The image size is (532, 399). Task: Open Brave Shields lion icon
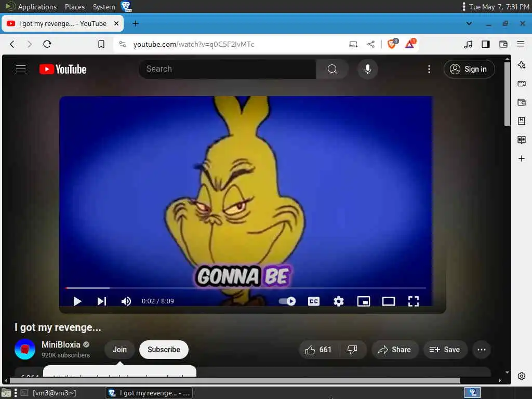click(393, 44)
